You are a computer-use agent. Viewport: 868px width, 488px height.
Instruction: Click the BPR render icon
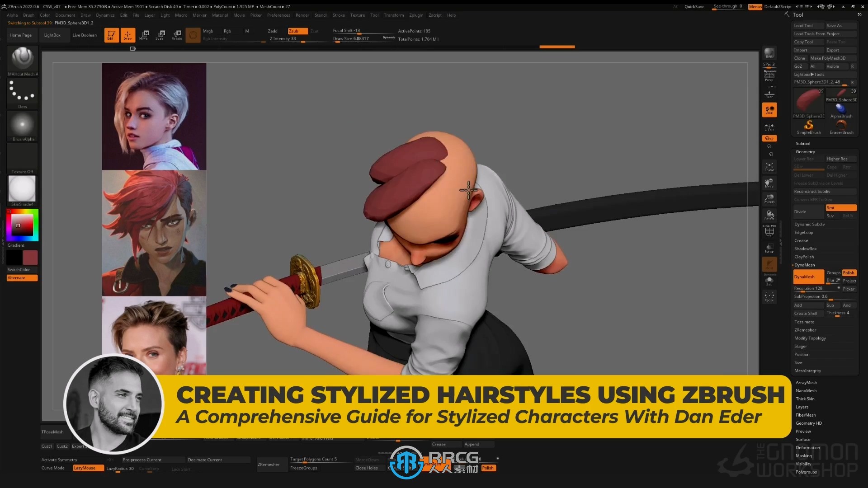pyautogui.click(x=769, y=53)
